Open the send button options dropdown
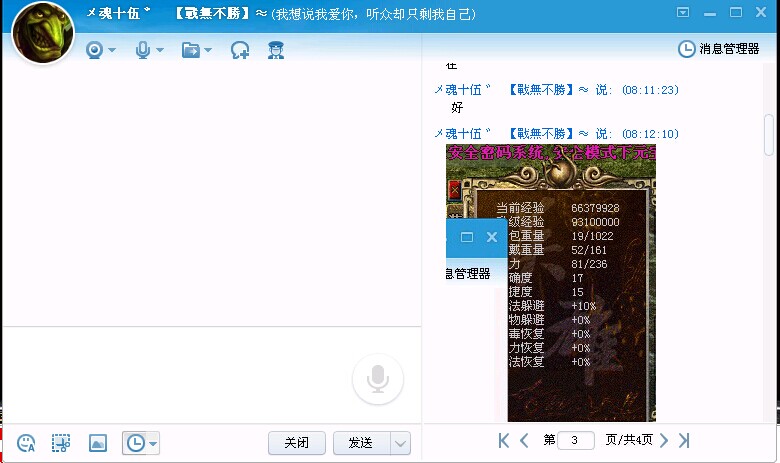The height and width of the screenshot is (463, 780). point(400,442)
